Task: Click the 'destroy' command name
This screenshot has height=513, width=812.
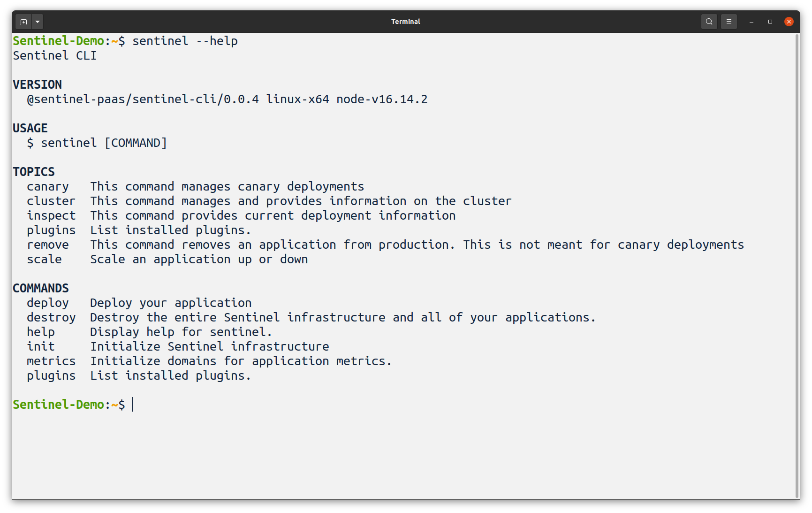Action: [51, 318]
